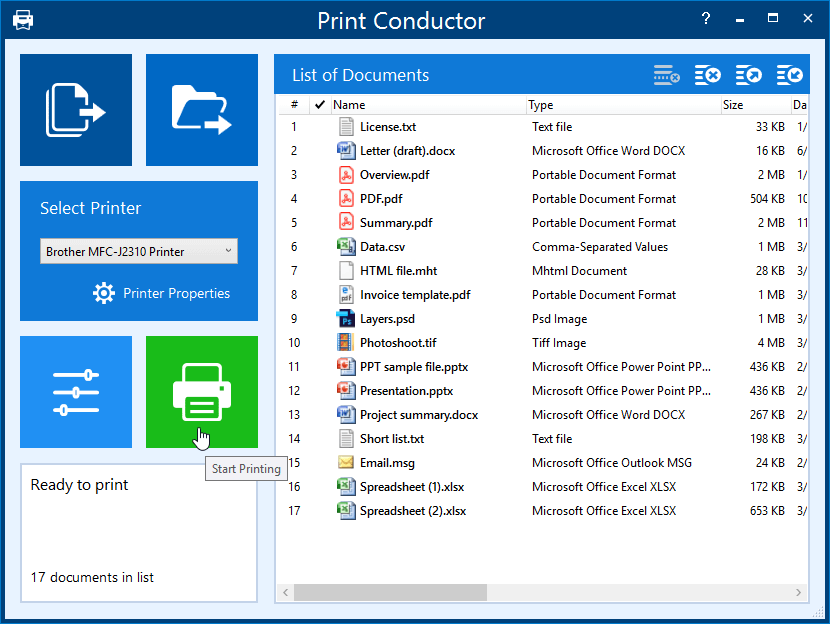830x624 pixels.
Task: Open the help question mark menu
Action: [x=706, y=19]
